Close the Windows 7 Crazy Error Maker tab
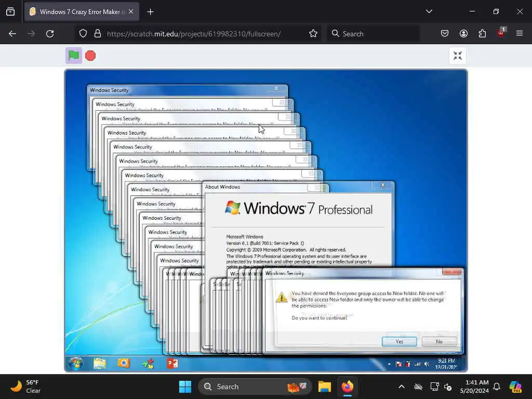 (x=131, y=12)
